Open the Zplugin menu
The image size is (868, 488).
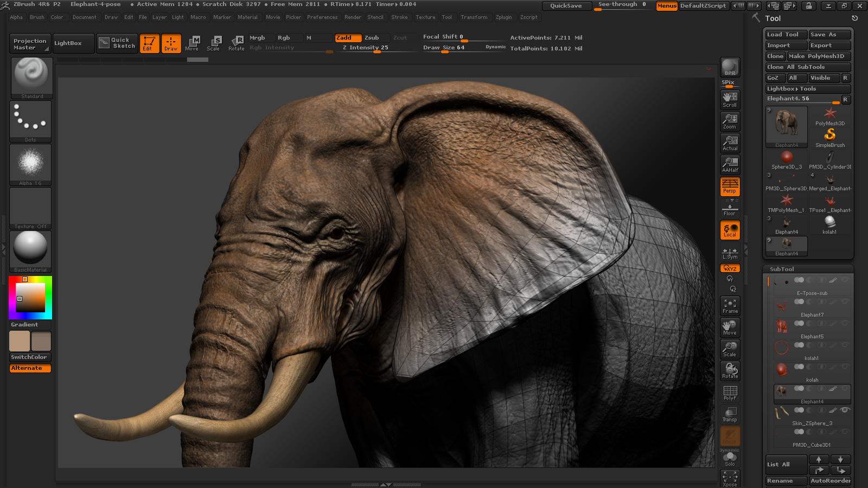point(503,17)
